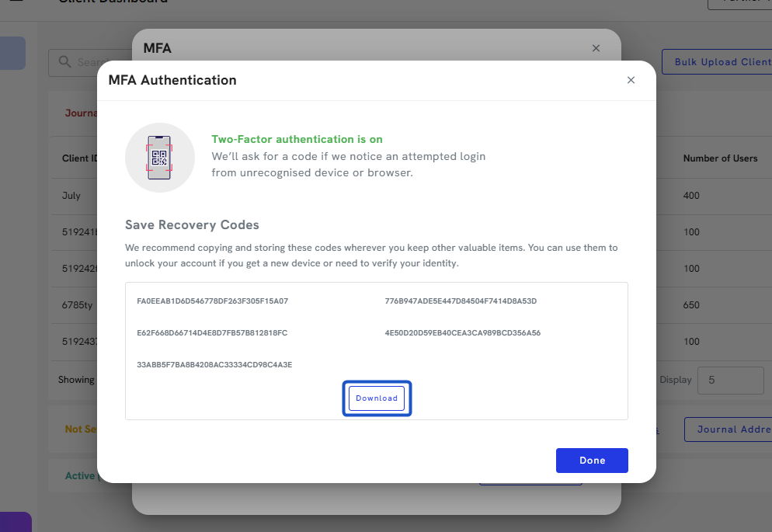This screenshot has height=532, width=772.
Task: Close the MFA Authentication dialog
Action: (x=631, y=80)
